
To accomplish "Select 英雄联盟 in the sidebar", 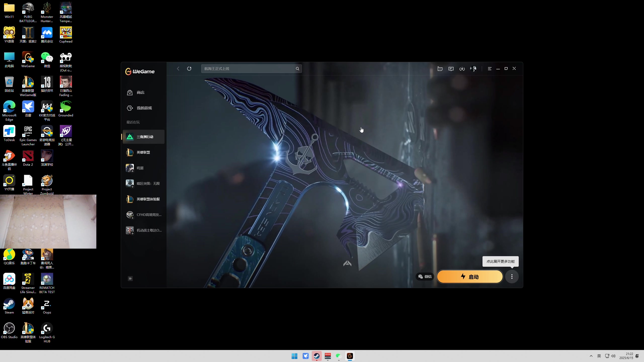I will 144,152.
